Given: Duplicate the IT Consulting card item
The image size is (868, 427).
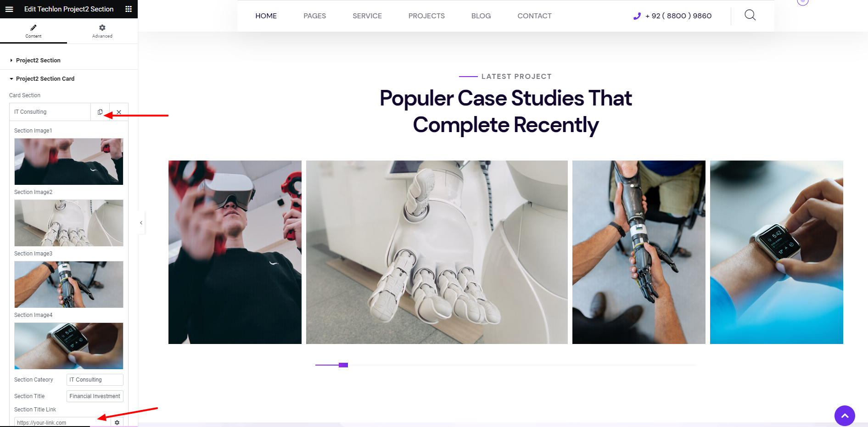Looking at the screenshot, I should pos(100,112).
